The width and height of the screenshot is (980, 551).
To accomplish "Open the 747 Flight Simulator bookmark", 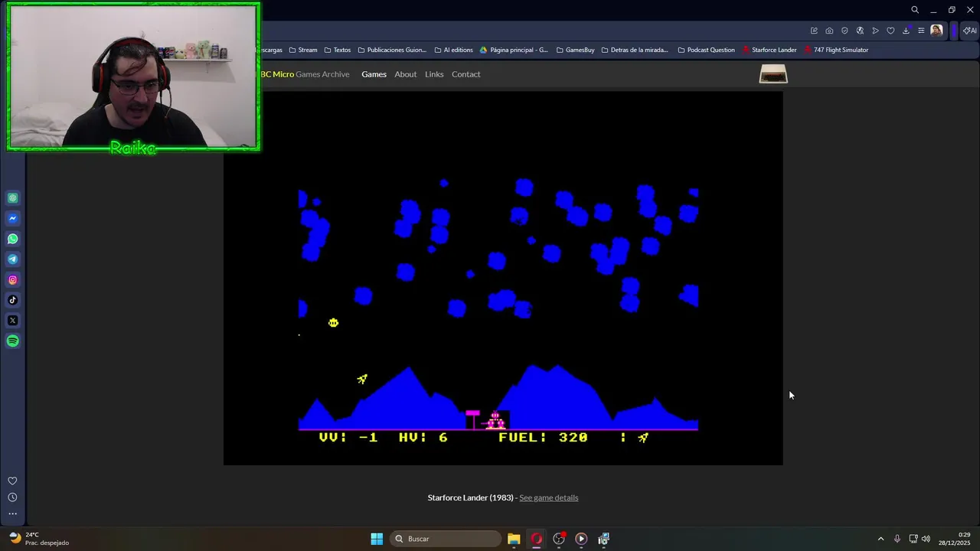I will point(836,50).
